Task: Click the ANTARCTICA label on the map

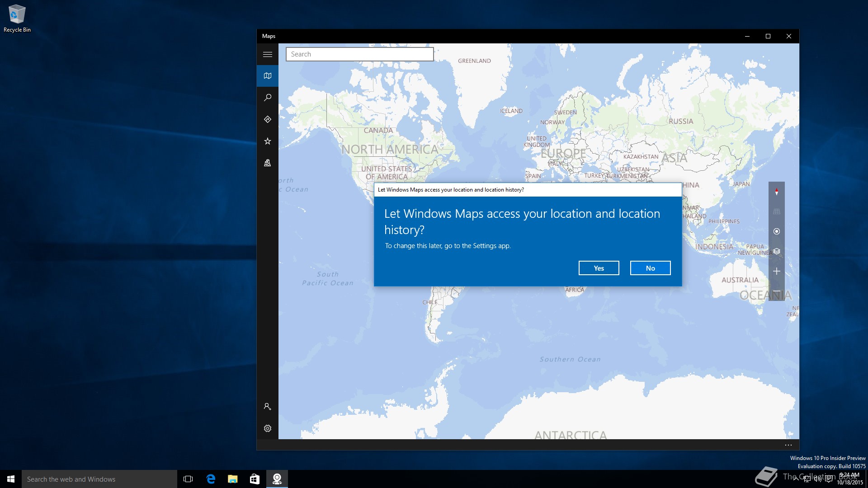Action: point(571,435)
